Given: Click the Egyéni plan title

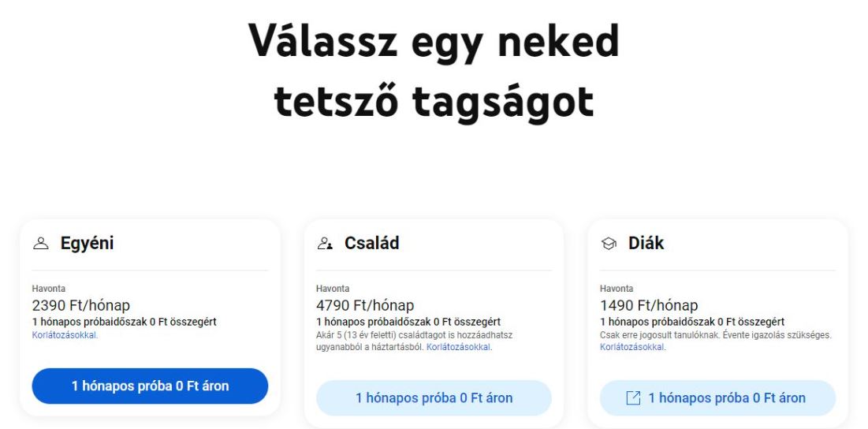Looking at the screenshot, I should coord(88,244).
